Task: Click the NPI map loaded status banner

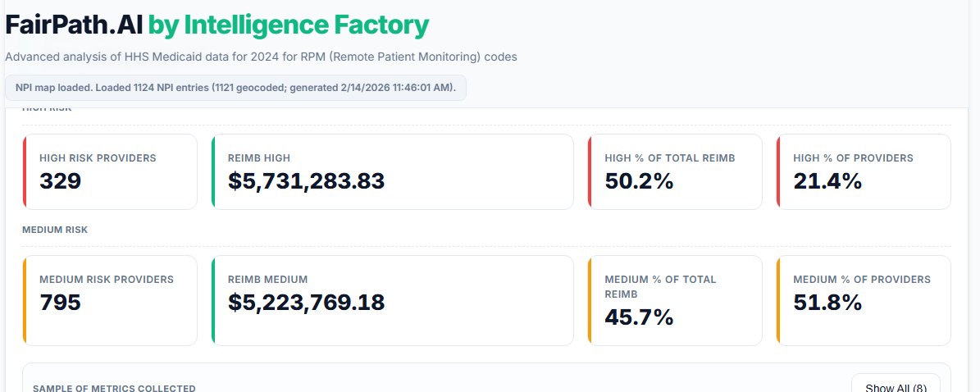Action: pyautogui.click(x=235, y=87)
